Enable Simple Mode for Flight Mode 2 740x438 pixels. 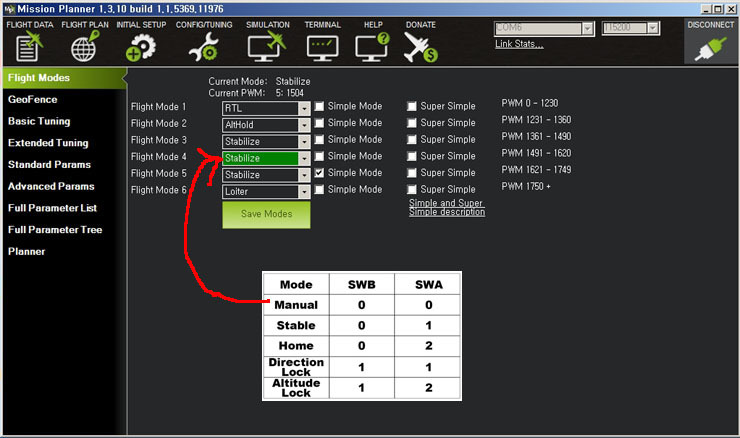(320, 123)
